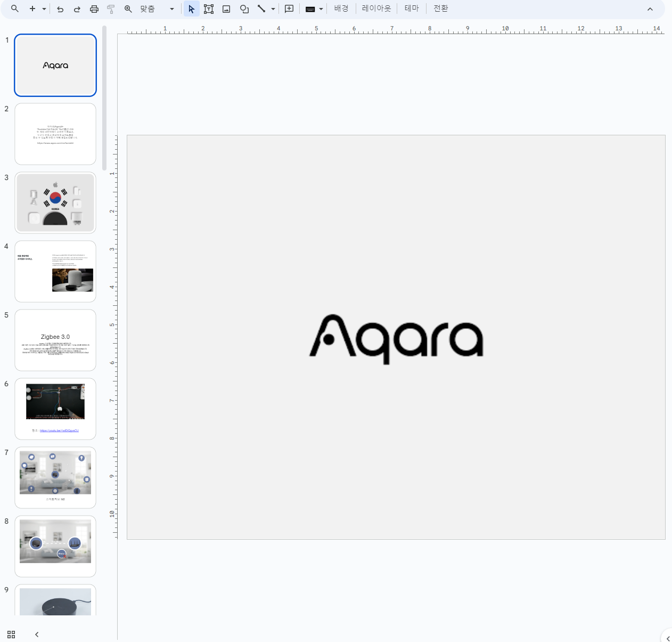Choose the select arrow cursor tool

click(x=192, y=9)
